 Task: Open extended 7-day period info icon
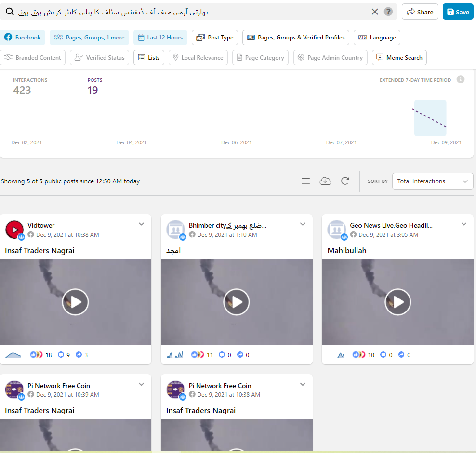(x=461, y=79)
